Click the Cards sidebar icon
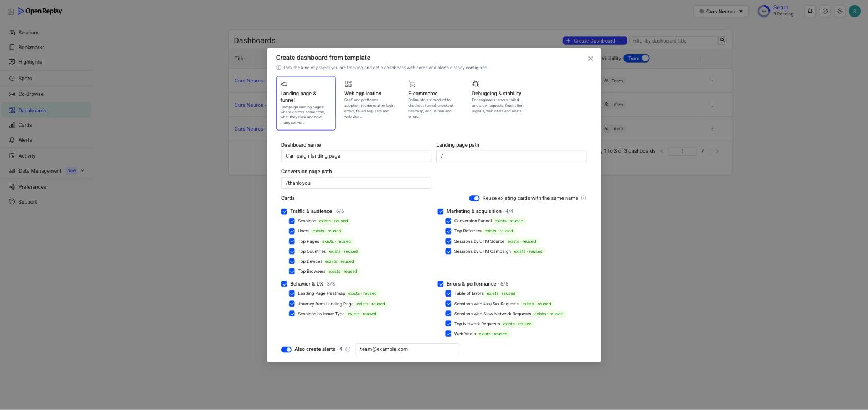The height and width of the screenshot is (410, 868). click(x=12, y=125)
